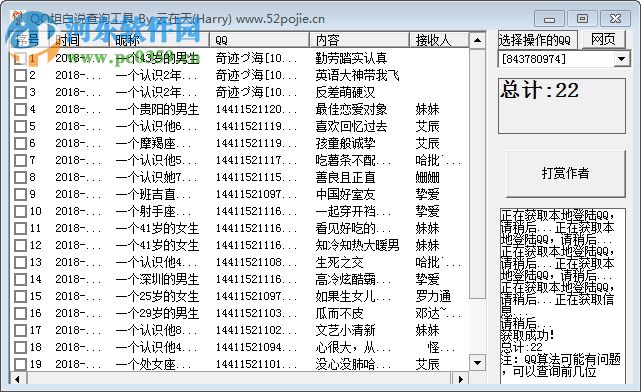Select the cell 英语大神带我飞
The image size is (641, 392).
click(x=357, y=75)
